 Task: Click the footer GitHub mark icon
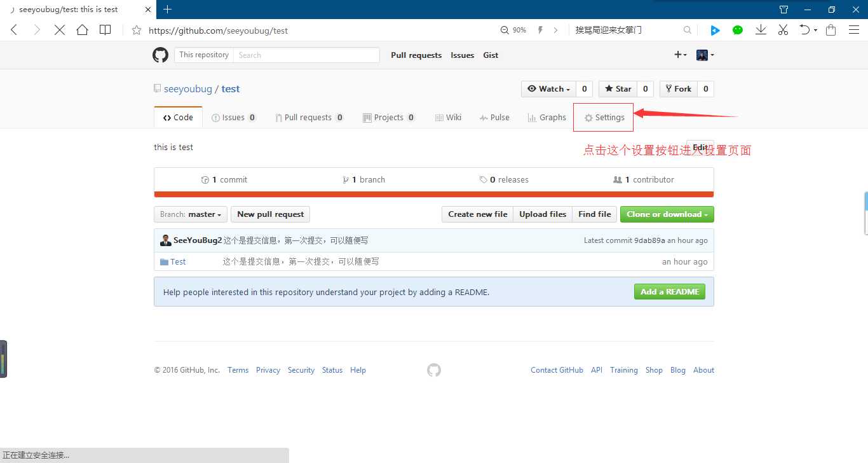[x=434, y=370]
